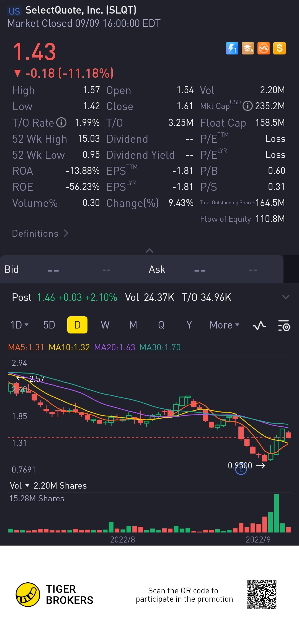This screenshot has width=299, height=644.
Task: Tap the MA30:1.70 indicator label
Action: click(x=160, y=347)
